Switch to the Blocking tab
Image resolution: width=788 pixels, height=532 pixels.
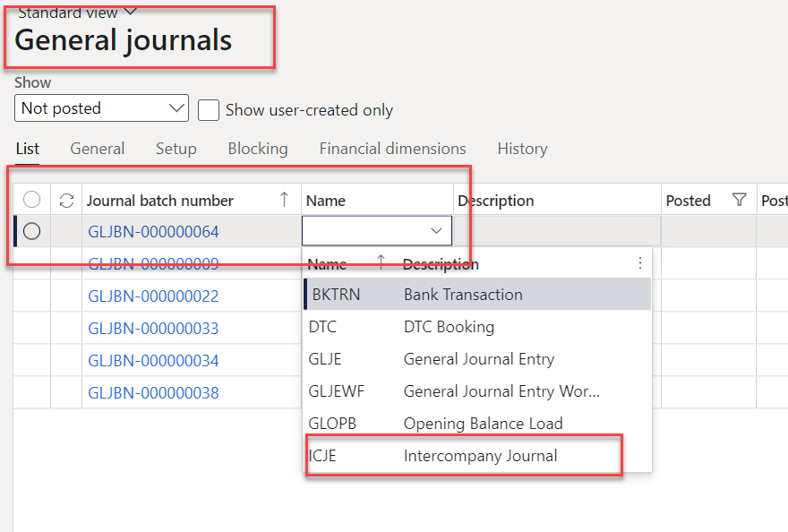pyautogui.click(x=258, y=149)
